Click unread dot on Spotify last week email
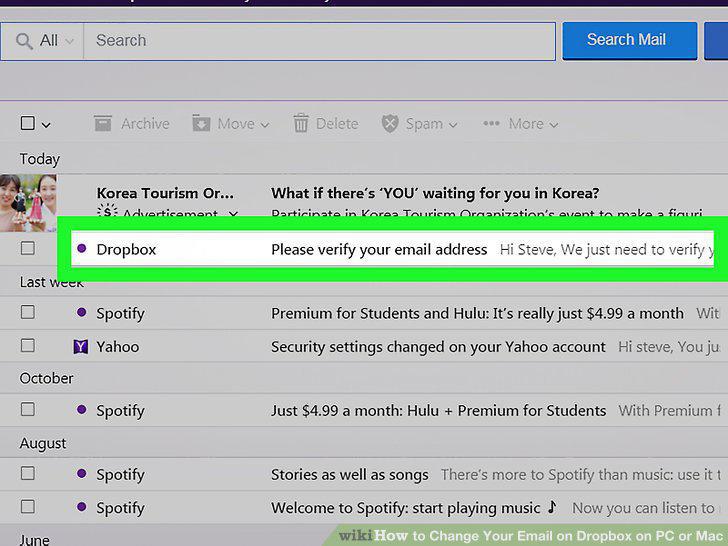 point(82,312)
